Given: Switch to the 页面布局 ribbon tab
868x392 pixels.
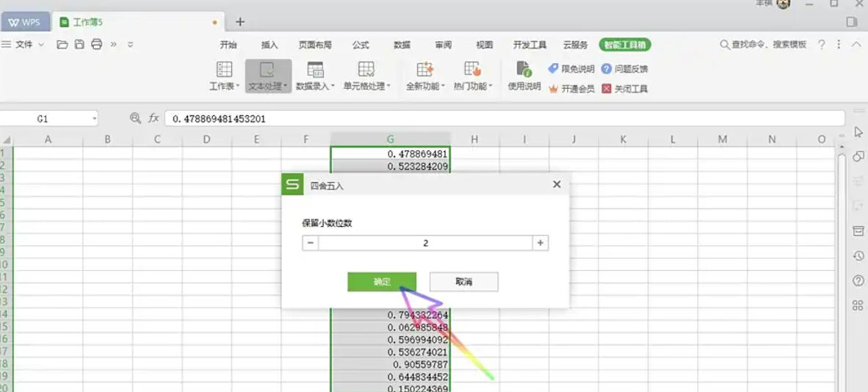Looking at the screenshot, I should click(314, 45).
